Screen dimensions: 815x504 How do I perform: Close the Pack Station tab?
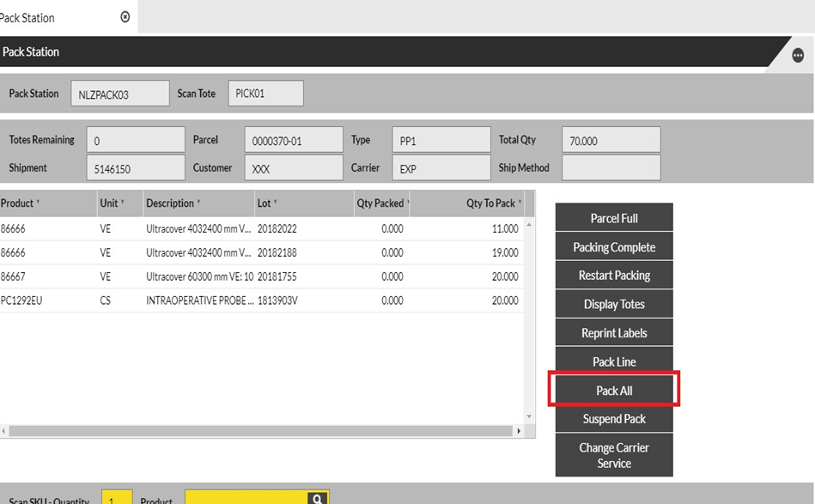(x=125, y=17)
